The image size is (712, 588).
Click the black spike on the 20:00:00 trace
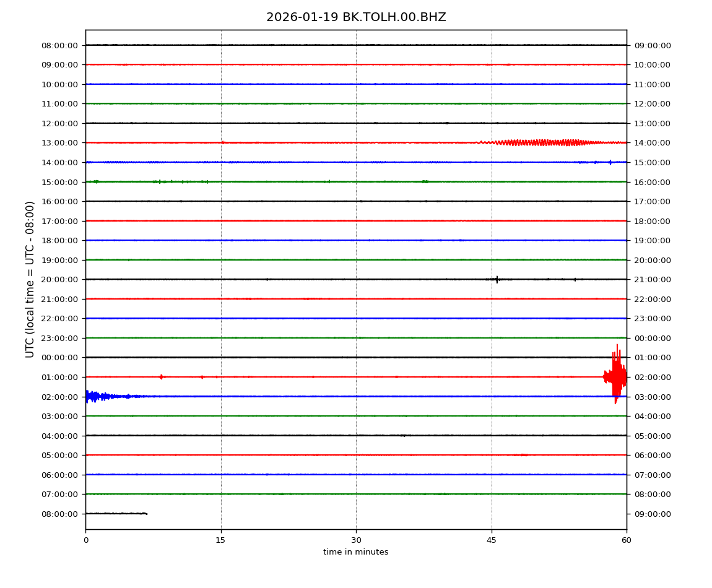tap(497, 279)
